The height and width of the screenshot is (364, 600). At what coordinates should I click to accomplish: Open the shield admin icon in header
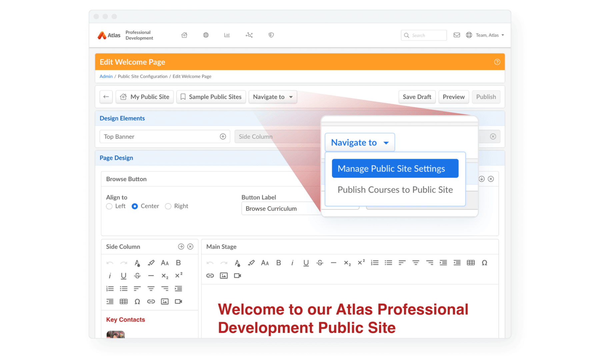(x=271, y=35)
